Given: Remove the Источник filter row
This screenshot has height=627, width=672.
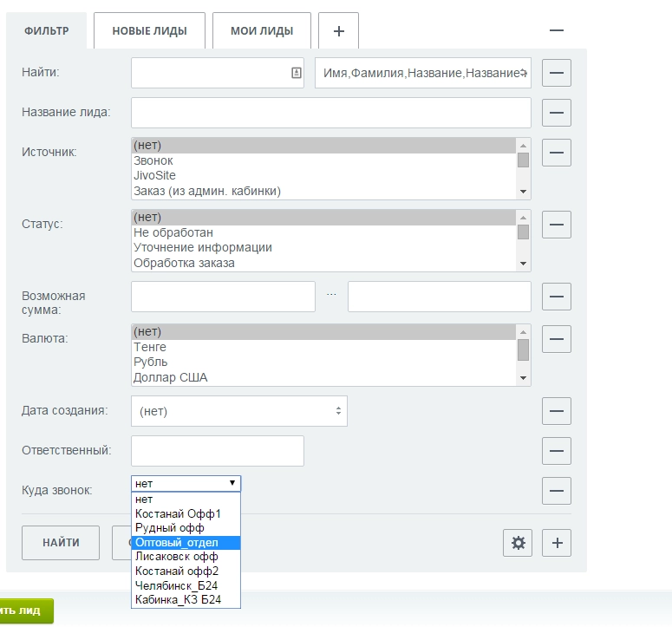Looking at the screenshot, I should tap(557, 153).
